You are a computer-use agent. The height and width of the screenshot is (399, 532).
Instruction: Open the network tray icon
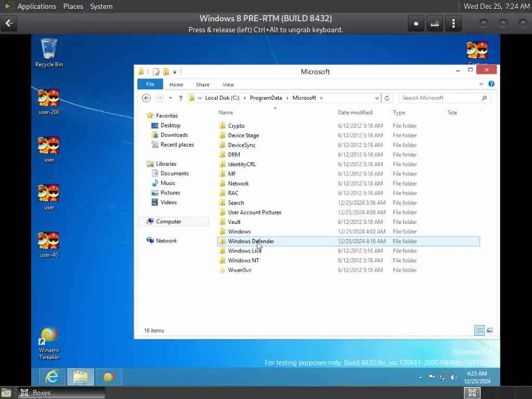click(443, 377)
